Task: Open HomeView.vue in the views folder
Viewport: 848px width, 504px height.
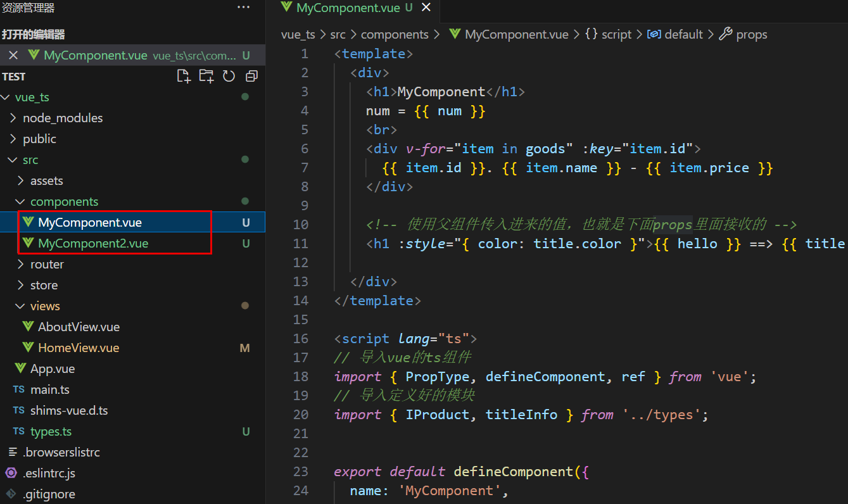Action: coord(132,348)
